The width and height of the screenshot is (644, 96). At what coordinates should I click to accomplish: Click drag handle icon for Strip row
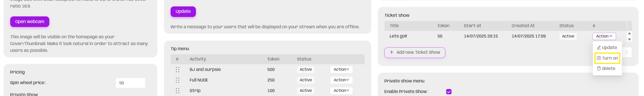178,91
